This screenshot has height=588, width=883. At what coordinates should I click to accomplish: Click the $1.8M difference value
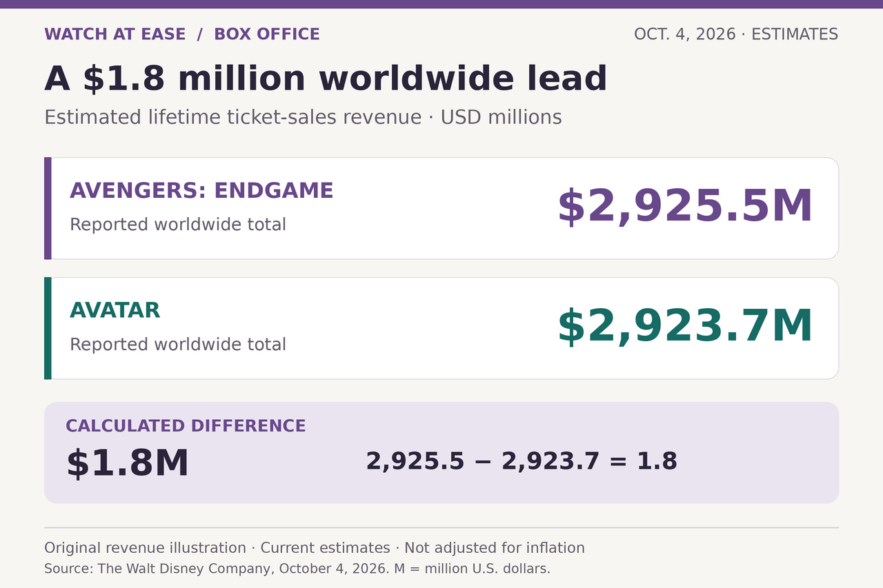pos(127,464)
